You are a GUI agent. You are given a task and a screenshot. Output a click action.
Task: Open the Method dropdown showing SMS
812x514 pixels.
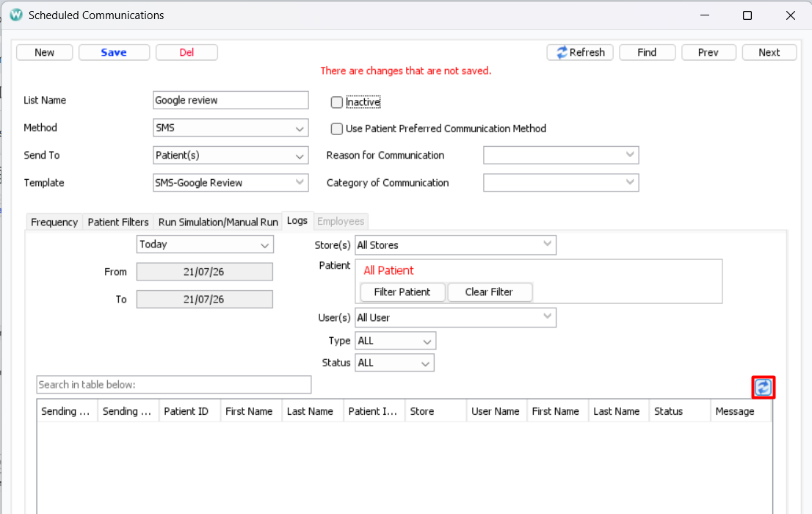pos(231,128)
